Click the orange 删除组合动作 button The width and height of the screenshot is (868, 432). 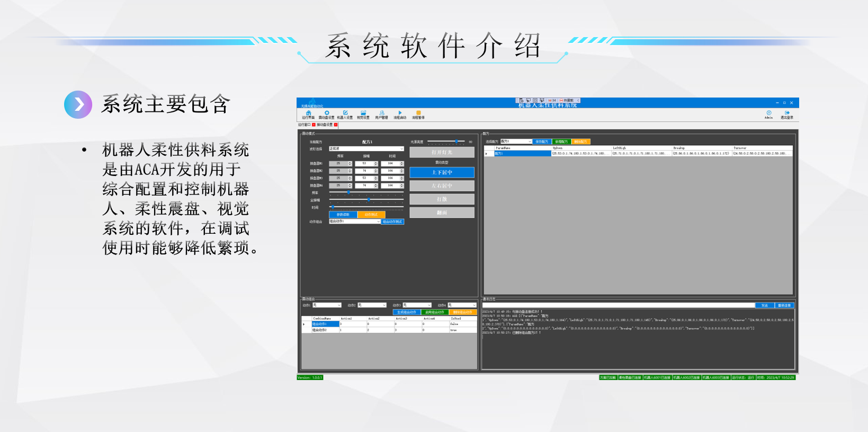pyautogui.click(x=463, y=312)
